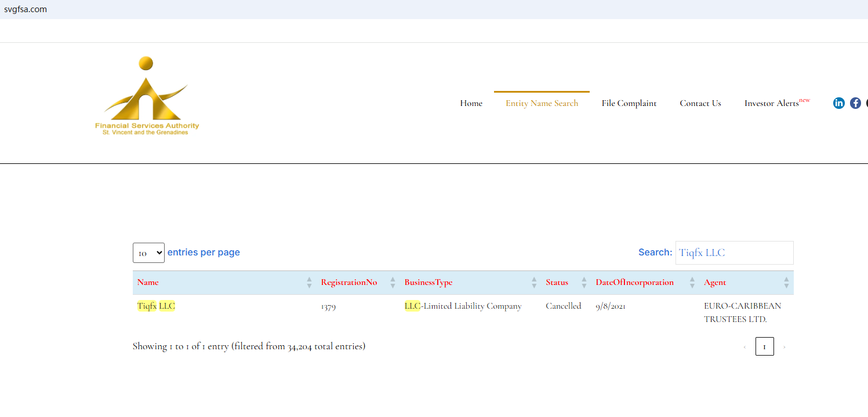Click the Search input field
The width and height of the screenshot is (868, 417).
pos(734,253)
